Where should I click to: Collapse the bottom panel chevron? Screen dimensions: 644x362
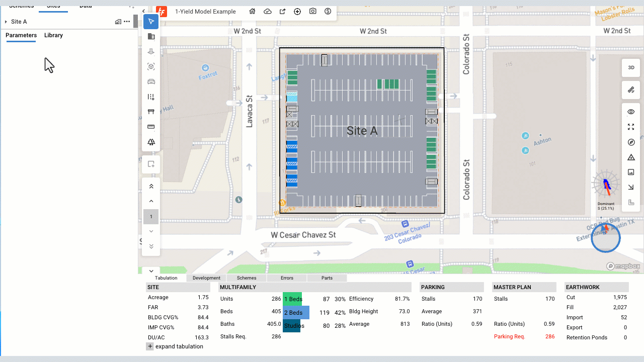(151, 271)
